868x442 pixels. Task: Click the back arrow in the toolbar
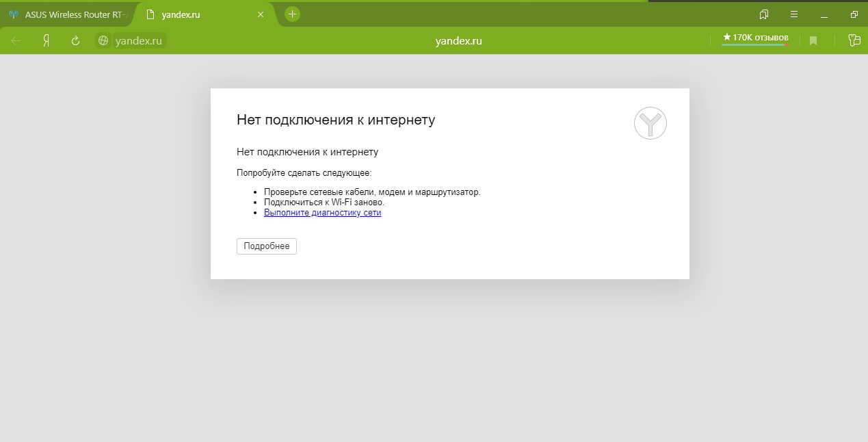click(16, 41)
